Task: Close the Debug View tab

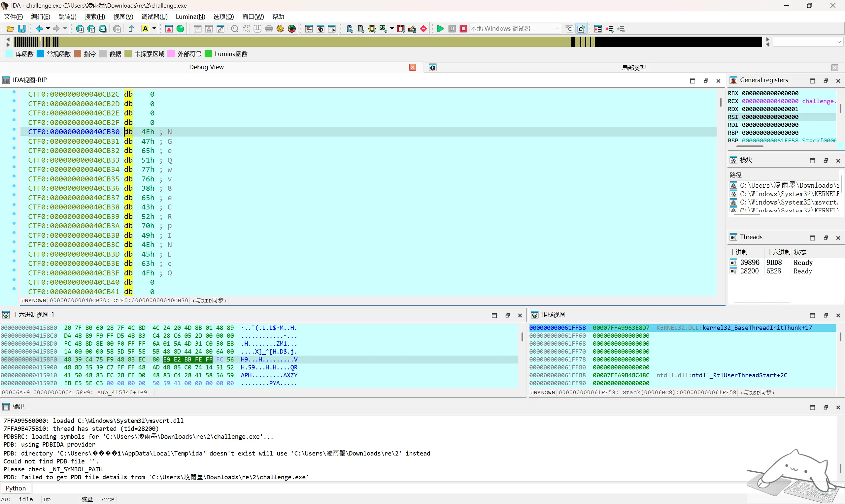Action: (413, 67)
